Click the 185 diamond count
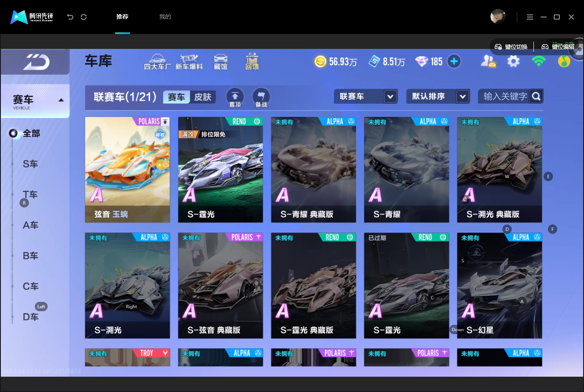The height and width of the screenshot is (392, 584). point(437,62)
